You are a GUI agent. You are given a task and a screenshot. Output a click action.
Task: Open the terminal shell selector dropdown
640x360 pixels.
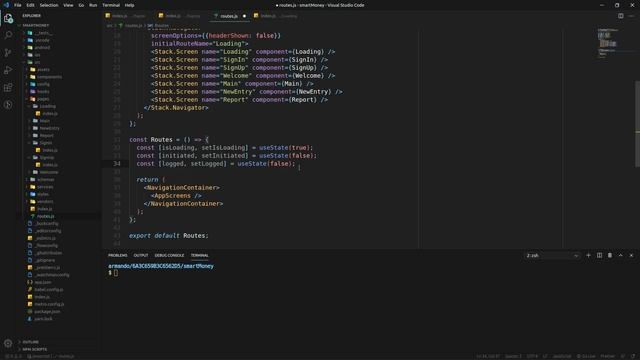[552, 256]
